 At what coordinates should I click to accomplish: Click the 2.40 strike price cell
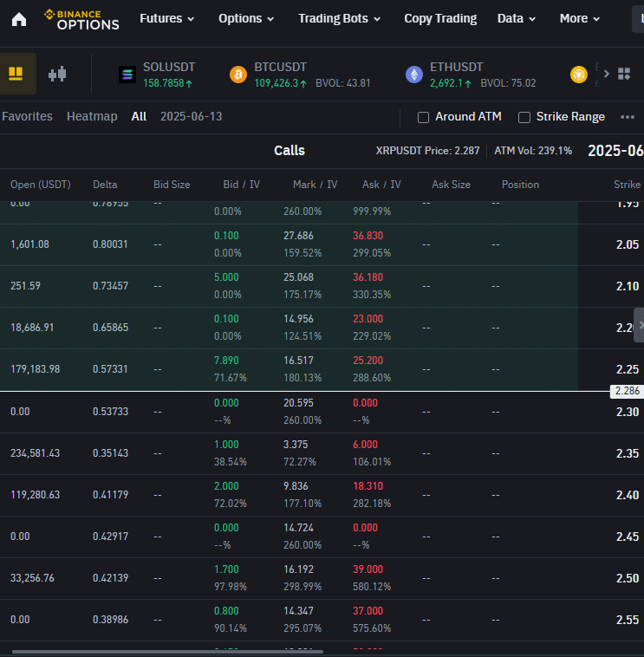pyautogui.click(x=628, y=495)
